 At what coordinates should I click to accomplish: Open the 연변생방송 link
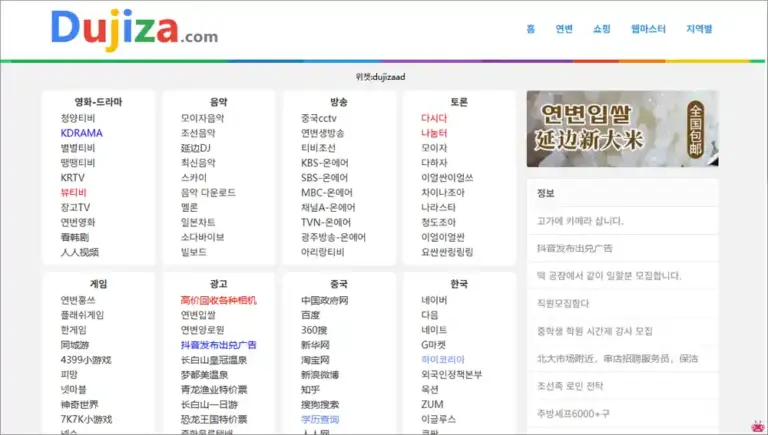click(x=322, y=133)
